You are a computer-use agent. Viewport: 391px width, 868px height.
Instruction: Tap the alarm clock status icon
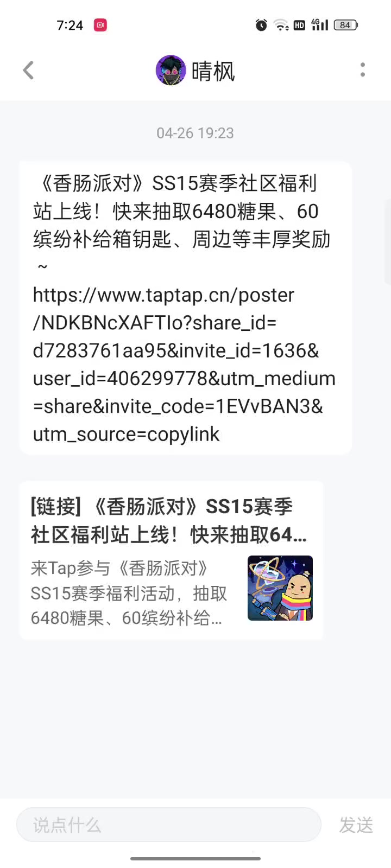(x=261, y=25)
